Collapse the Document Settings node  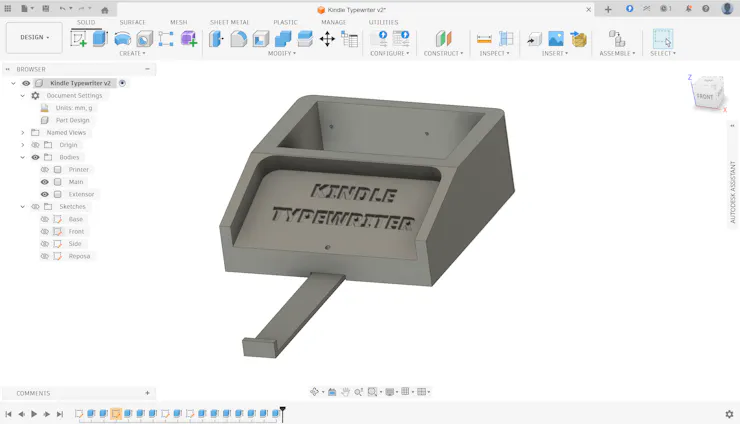23,95
